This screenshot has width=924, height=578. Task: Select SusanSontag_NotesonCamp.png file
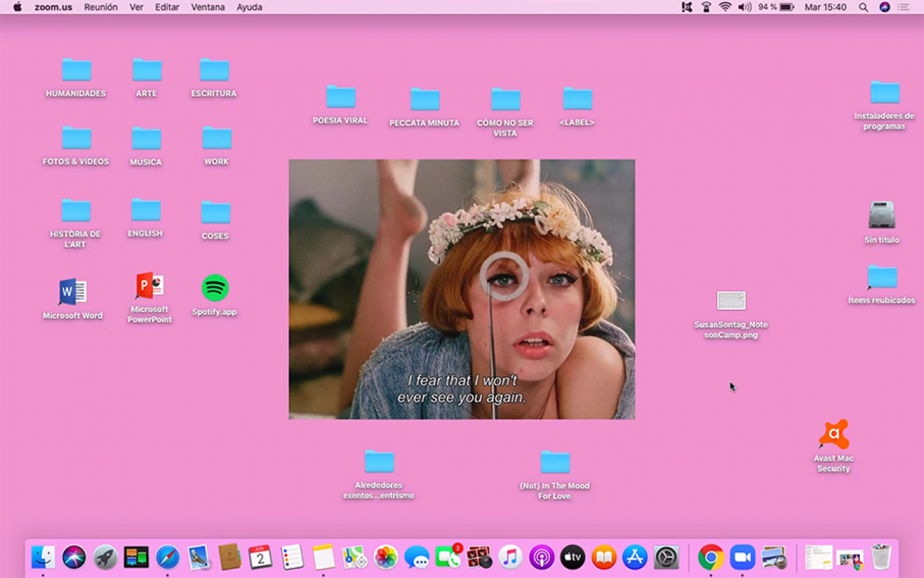click(x=731, y=314)
